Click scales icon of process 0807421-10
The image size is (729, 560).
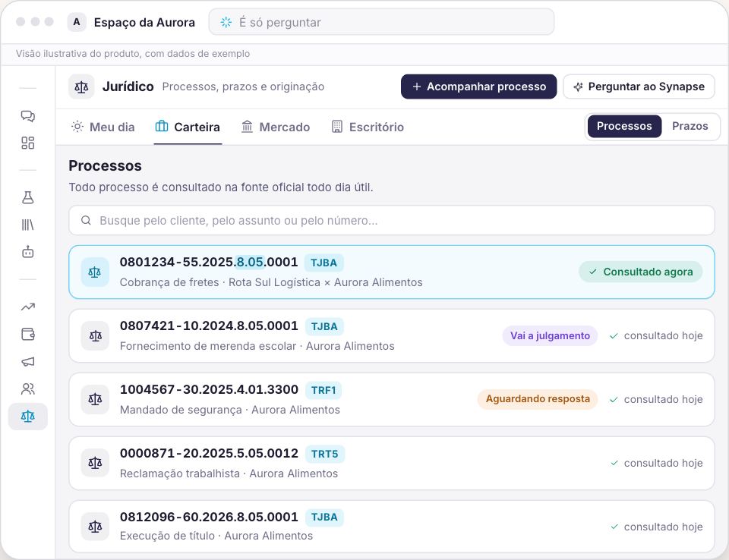pyautogui.click(x=96, y=336)
